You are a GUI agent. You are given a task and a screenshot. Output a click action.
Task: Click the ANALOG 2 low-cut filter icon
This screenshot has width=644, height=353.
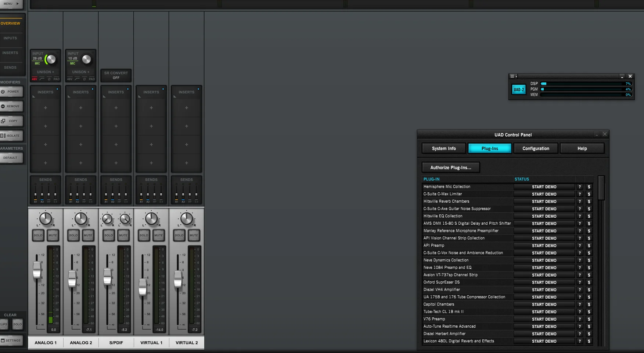[x=77, y=79]
